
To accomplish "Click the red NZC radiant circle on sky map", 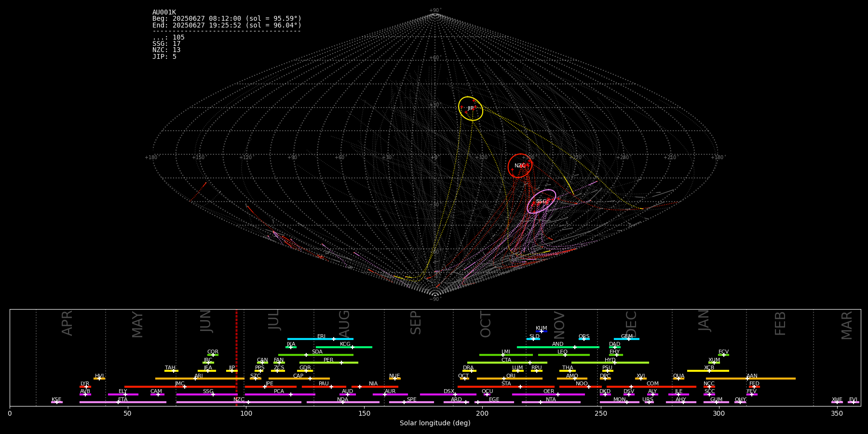I will [x=520, y=166].
